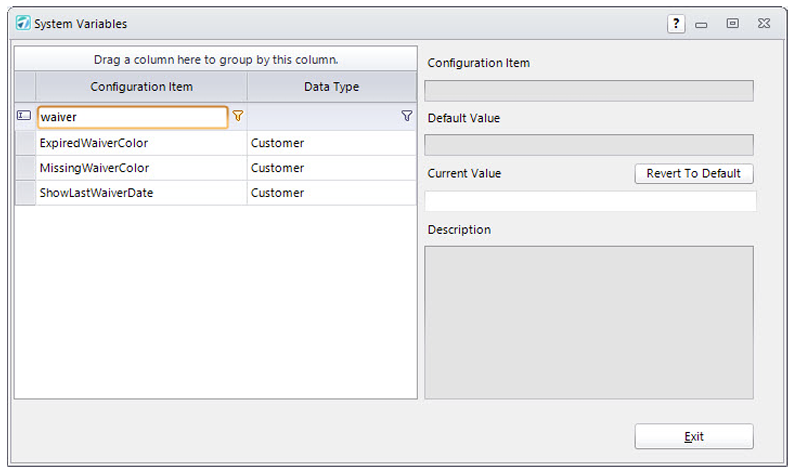794x476 pixels.
Task: Click the Revert To Default button
Action: click(694, 173)
